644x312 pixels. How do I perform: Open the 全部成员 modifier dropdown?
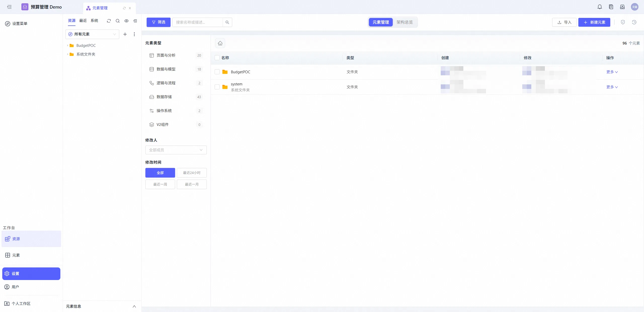point(176,150)
